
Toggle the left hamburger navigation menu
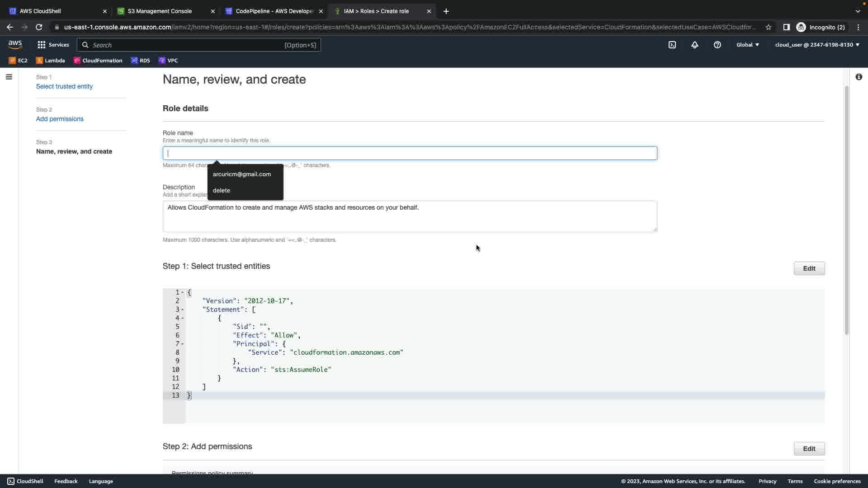pyautogui.click(x=9, y=77)
